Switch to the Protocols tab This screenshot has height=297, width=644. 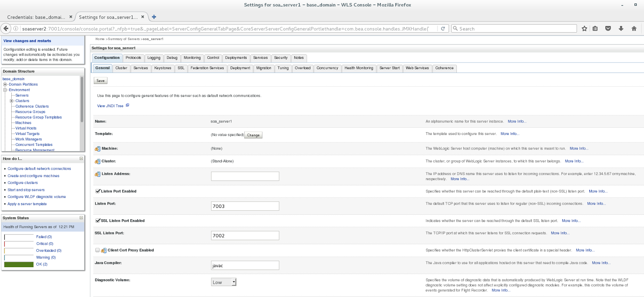133,58
